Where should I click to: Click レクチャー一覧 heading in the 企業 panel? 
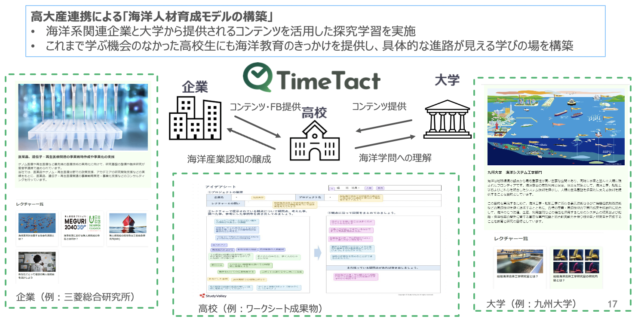[30, 204]
